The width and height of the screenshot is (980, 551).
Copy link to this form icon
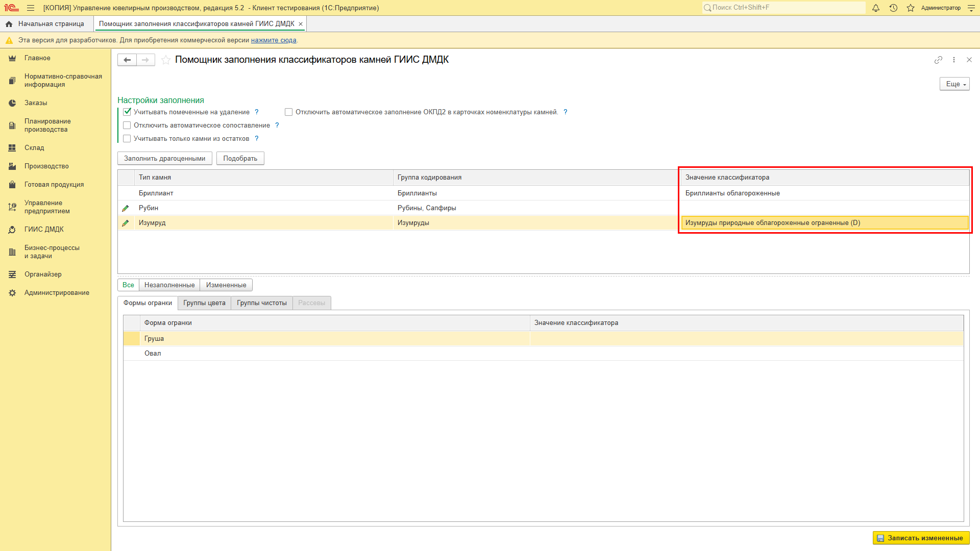[938, 60]
